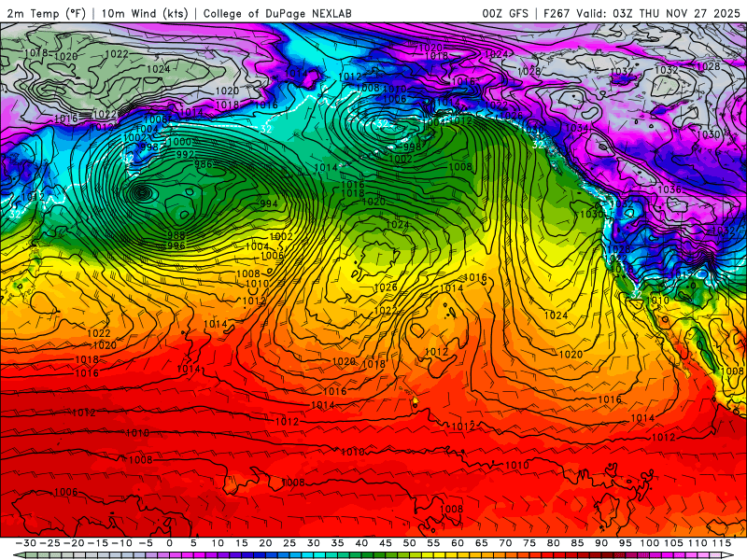Select 105 on the temperature color scale

673,543
